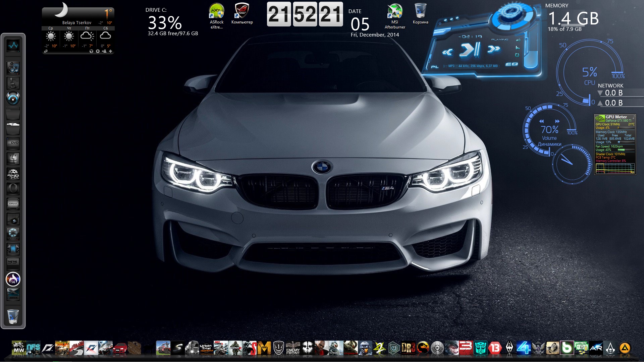Skip to previous track in player widget

coord(447,52)
